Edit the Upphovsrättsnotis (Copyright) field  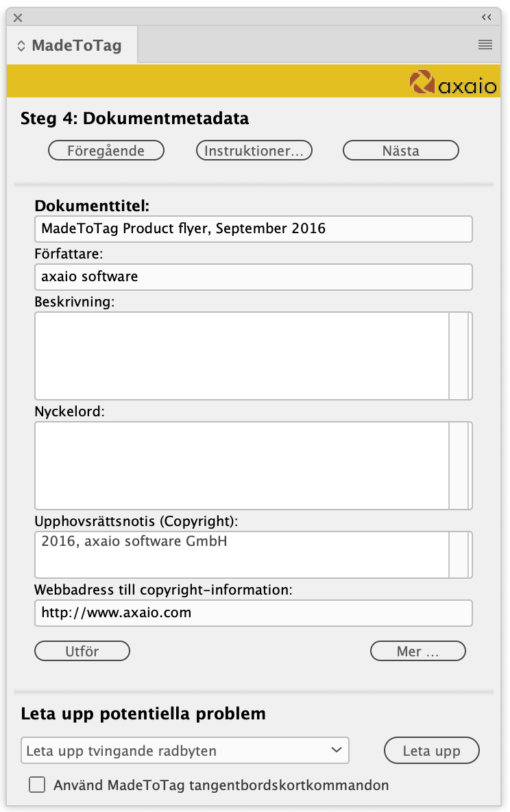point(242,555)
